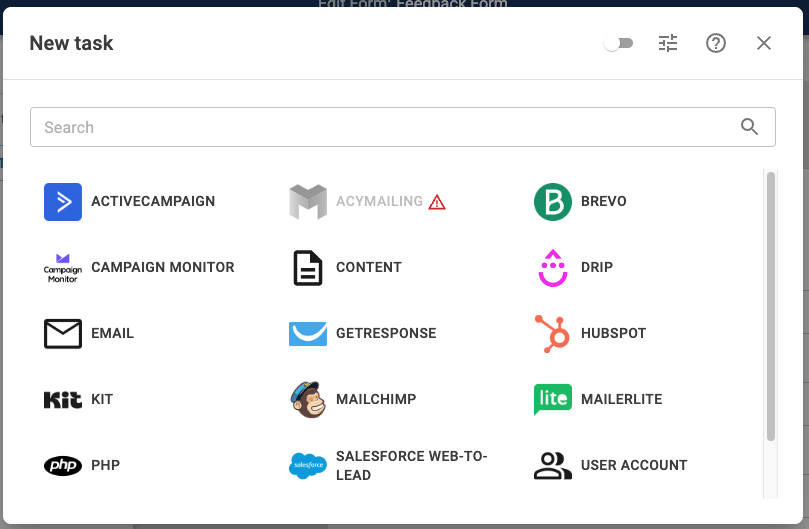Pick the Mailchimp monkey icon
This screenshot has width=809, height=529.
tap(307, 399)
